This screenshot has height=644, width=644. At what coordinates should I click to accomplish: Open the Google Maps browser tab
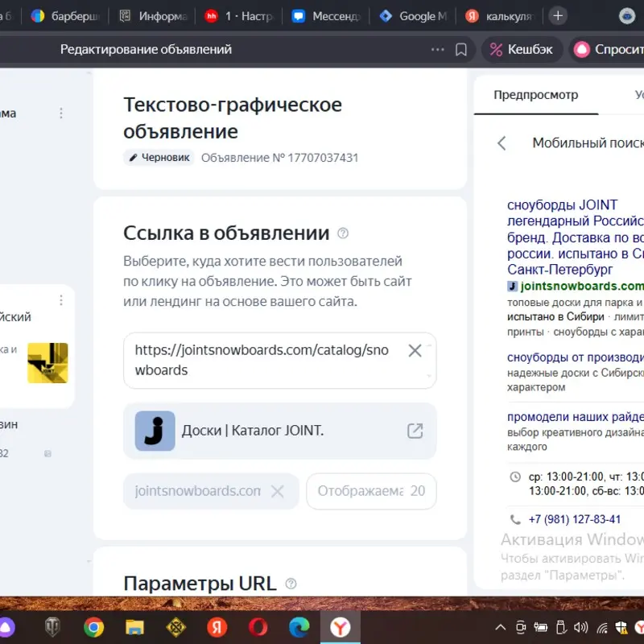[x=413, y=16]
